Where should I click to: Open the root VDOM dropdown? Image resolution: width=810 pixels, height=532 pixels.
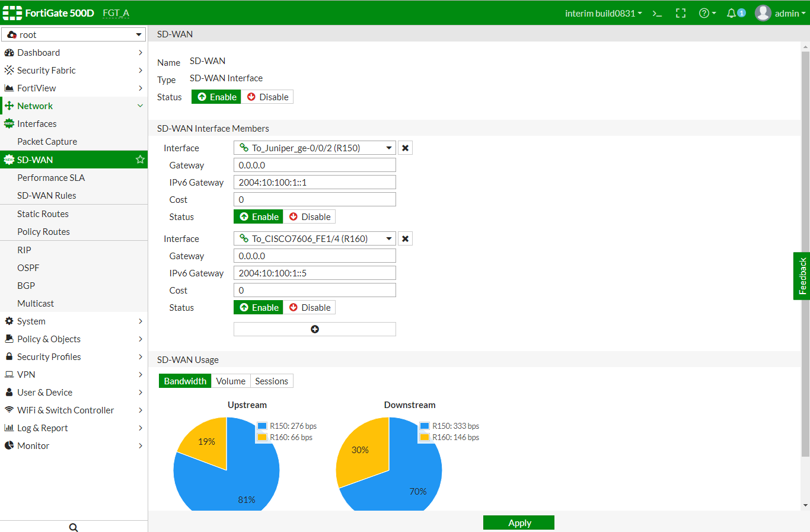click(x=74, y=35)
